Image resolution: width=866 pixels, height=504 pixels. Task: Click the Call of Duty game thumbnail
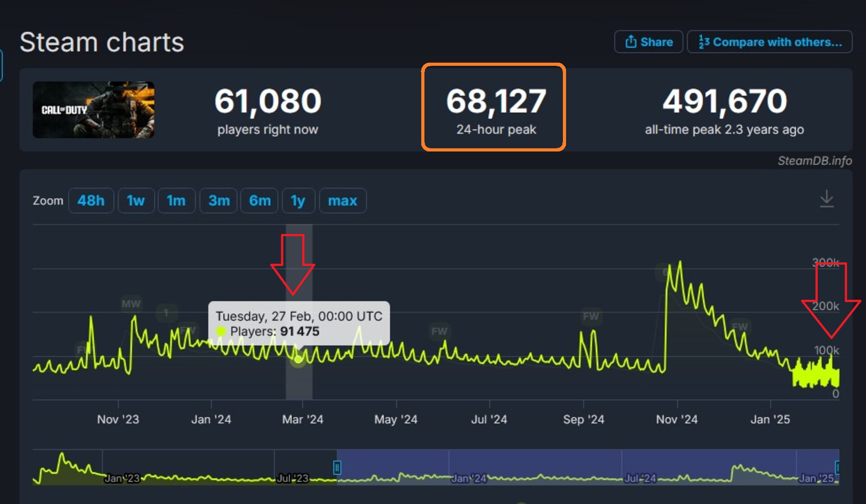point(93,110)
